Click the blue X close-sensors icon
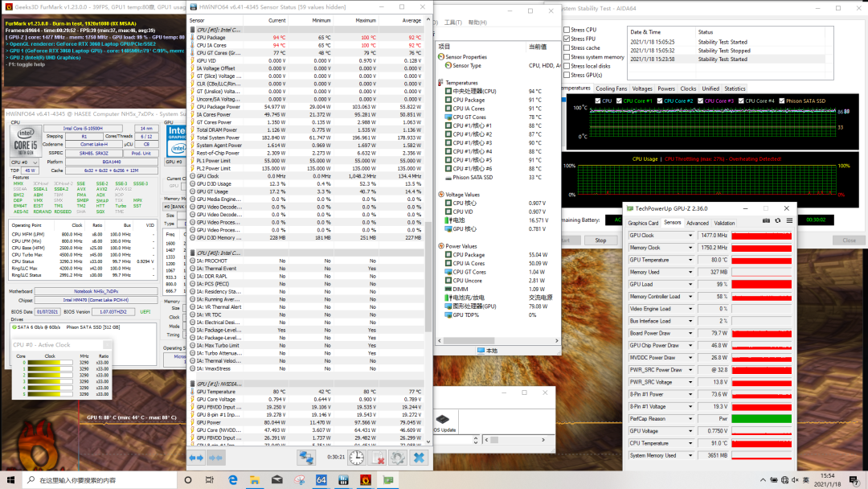868x489 pixels. 418,457
